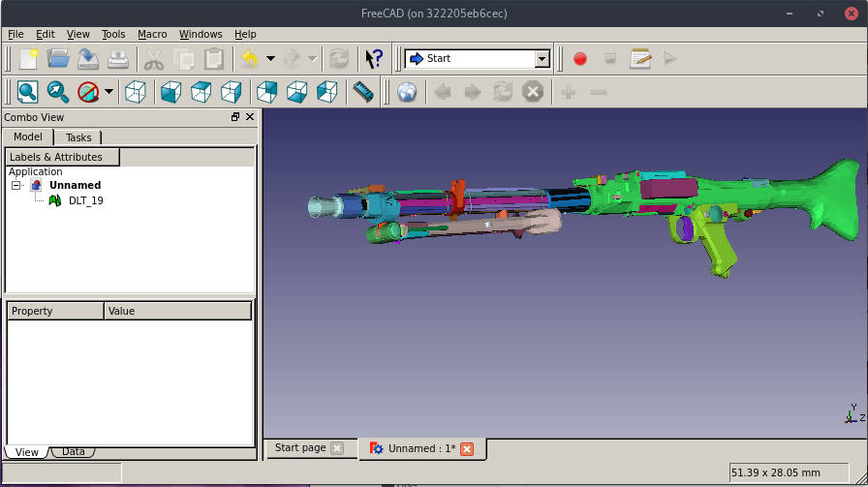868x487 pixels.
Task: Open the Data properties tab
Action: [x=73, y=452]
